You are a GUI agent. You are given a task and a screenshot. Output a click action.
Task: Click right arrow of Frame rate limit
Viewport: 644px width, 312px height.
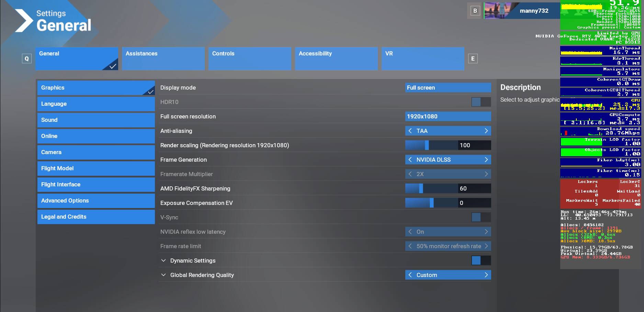[x=486, y=246]
